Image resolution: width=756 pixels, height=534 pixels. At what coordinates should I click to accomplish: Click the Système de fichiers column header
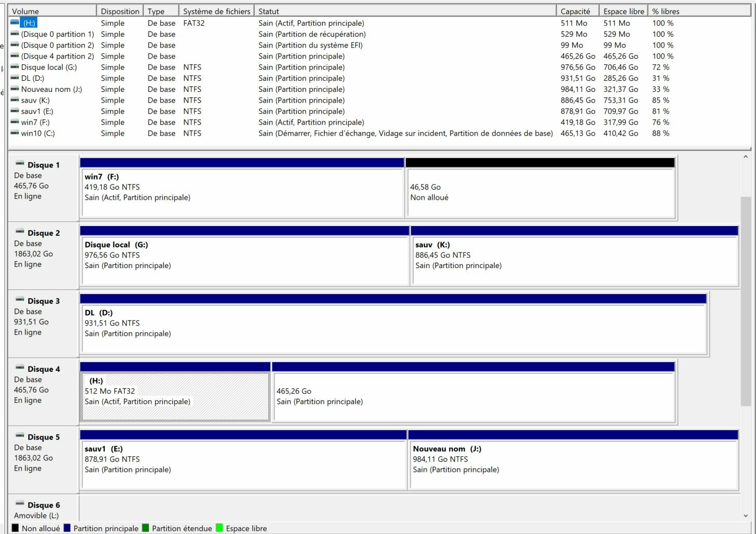216,11
